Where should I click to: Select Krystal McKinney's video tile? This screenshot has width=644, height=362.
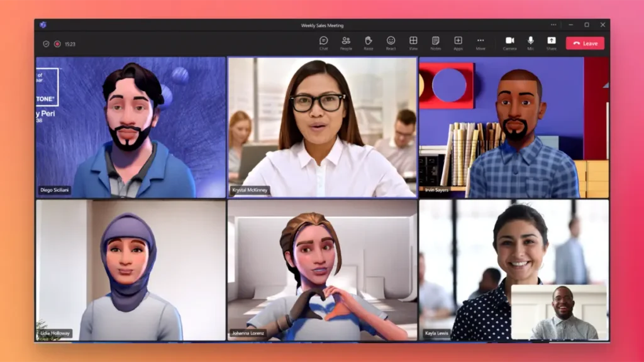coord(322,126)
